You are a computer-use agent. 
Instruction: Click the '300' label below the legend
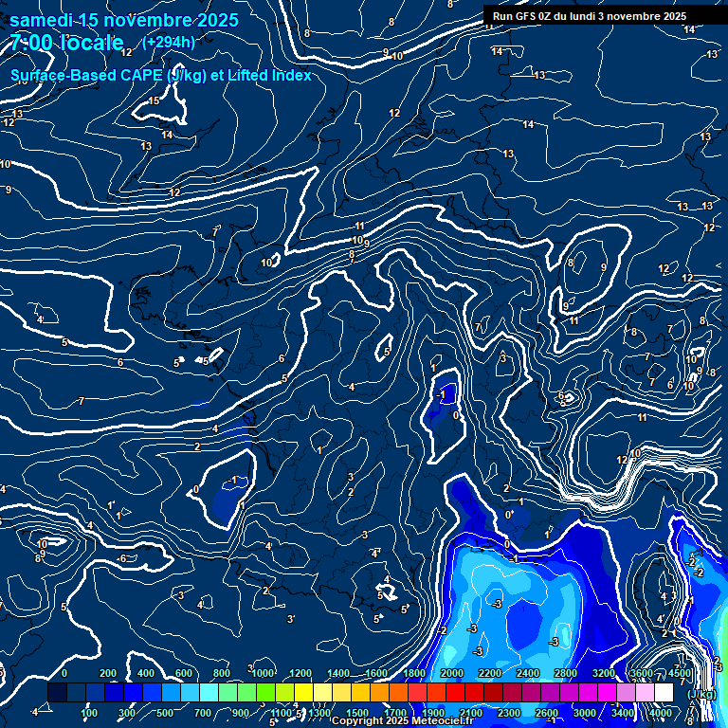(x=127, y=713)
